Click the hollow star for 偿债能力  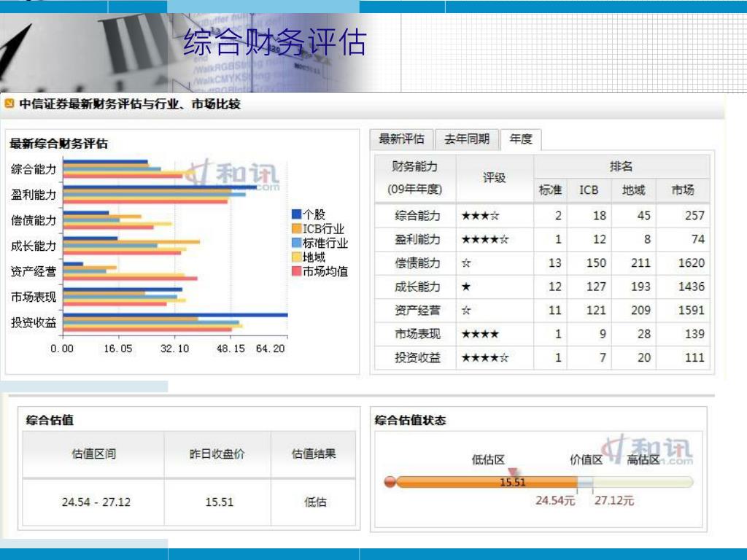click(x=466, y=263)
